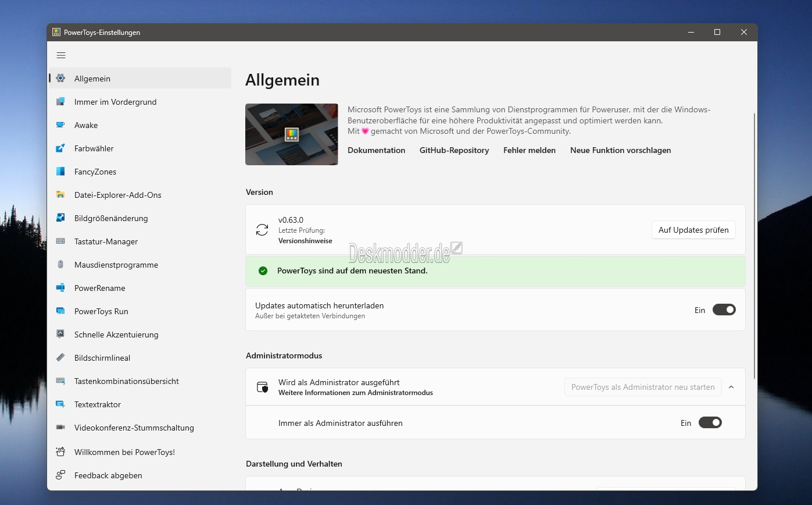Click the Tastatur-Manager keyboard icon
Screen dimensions: 812x505
[x=60, y=241]
